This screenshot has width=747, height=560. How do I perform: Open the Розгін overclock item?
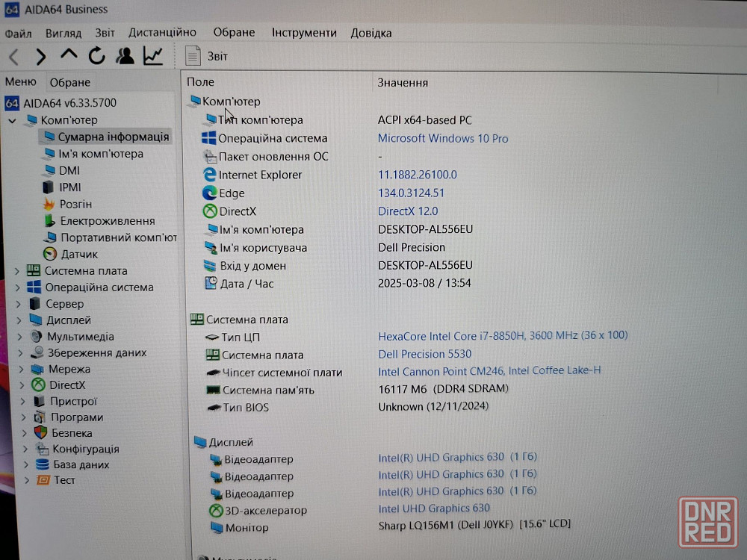[68, 205]
